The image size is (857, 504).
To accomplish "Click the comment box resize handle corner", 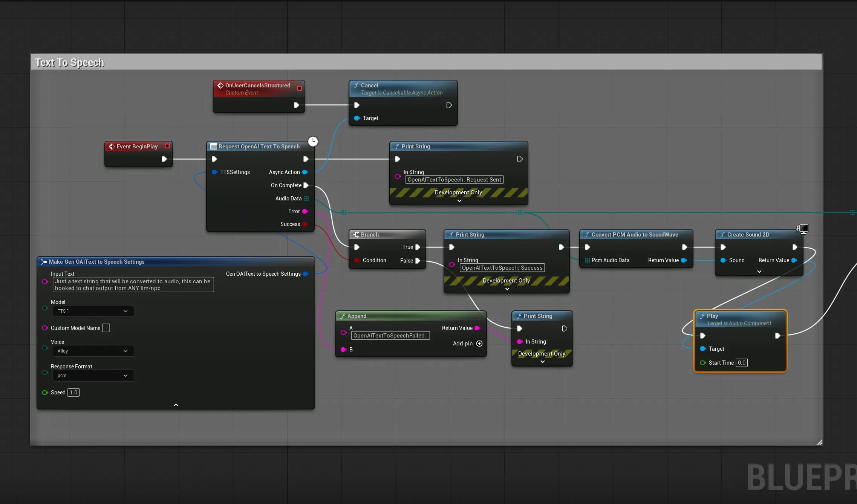I will pyautogui.click(x=819, y=442).
